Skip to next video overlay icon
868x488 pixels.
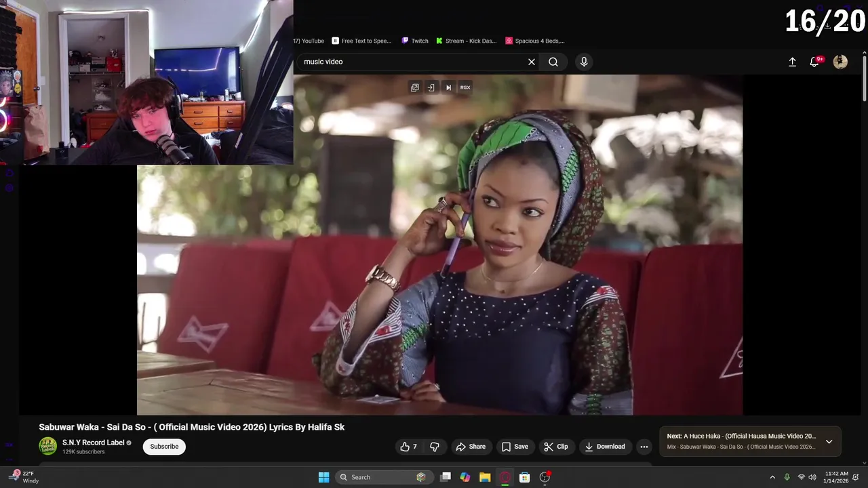click(x=448, y=87)
